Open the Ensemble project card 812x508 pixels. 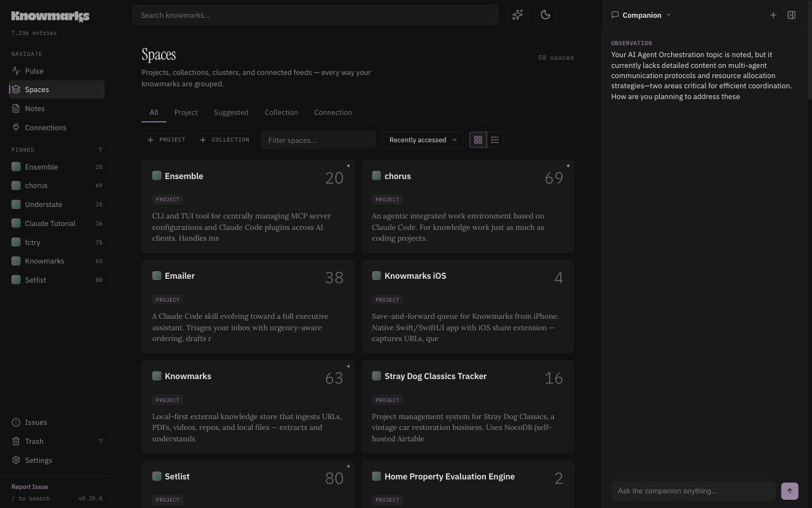pos(248,206)
